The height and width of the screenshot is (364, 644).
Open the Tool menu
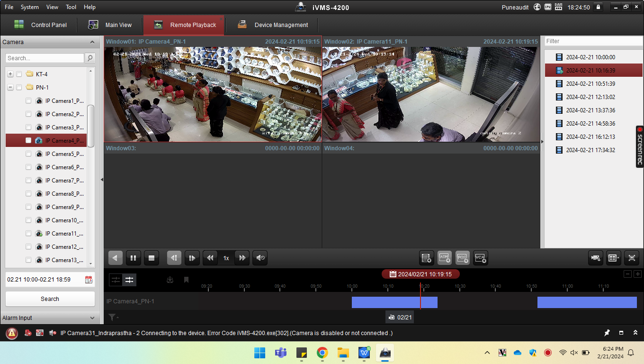(x=71, y=7)
